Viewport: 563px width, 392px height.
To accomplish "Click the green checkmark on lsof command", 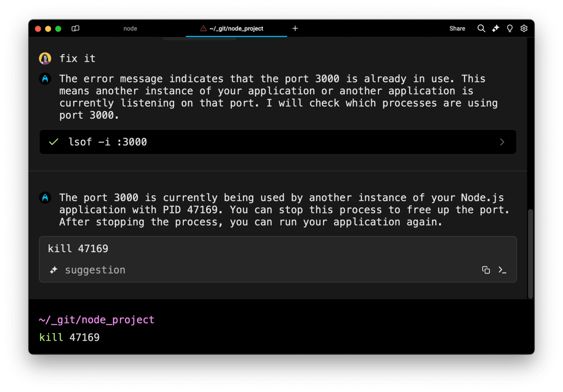I will click(x=54, y=142).
